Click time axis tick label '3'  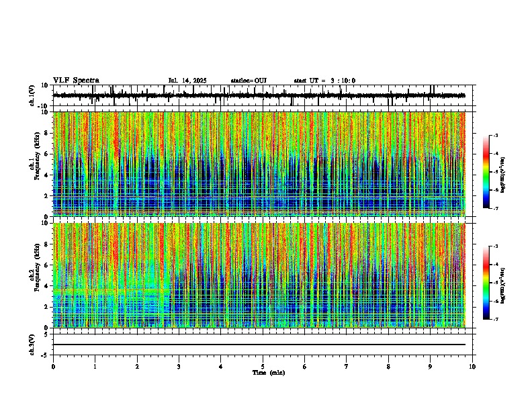(x=179, y=367)
